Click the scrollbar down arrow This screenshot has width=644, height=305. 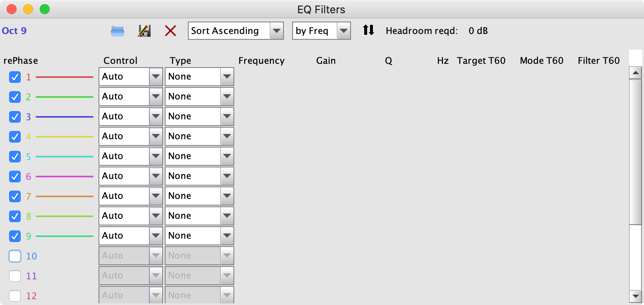(635, 295)
